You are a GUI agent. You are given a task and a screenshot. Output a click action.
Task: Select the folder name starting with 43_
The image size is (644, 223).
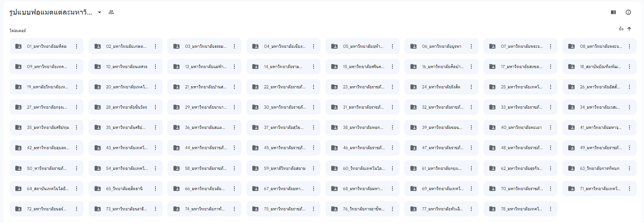click(127, 148)
